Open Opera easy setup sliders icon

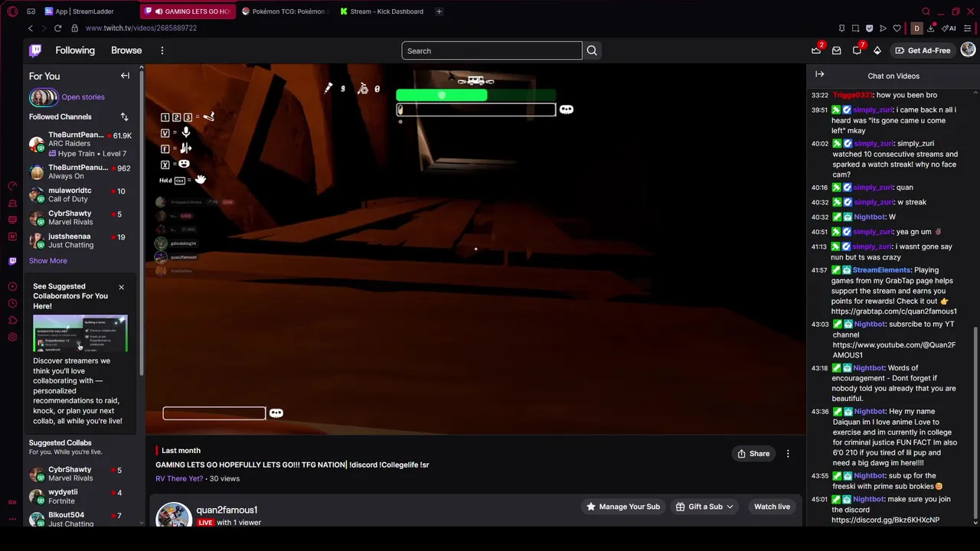click(x=969, y=28)
